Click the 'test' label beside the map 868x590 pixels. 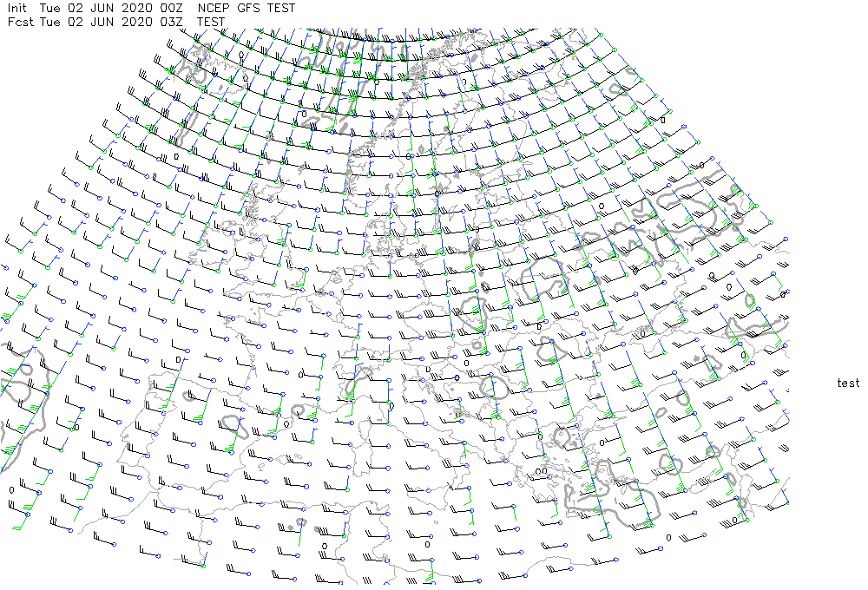click(x=848, y=383)
